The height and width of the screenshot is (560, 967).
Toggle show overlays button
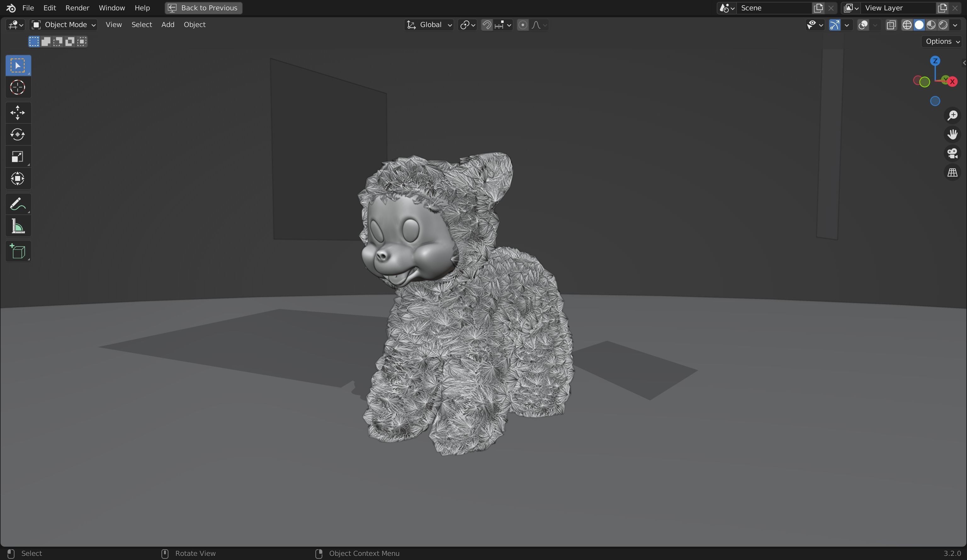(x=863, y=25)
